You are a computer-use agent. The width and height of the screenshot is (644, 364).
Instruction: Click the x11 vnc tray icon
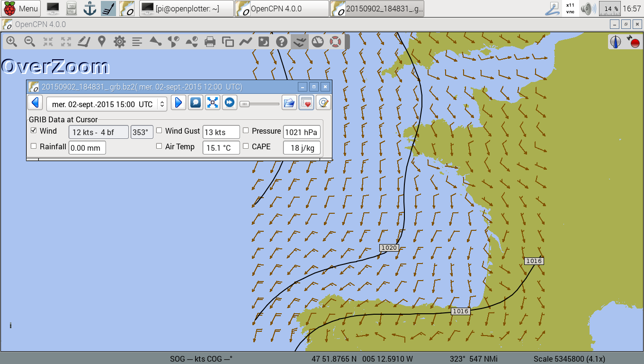570,8
